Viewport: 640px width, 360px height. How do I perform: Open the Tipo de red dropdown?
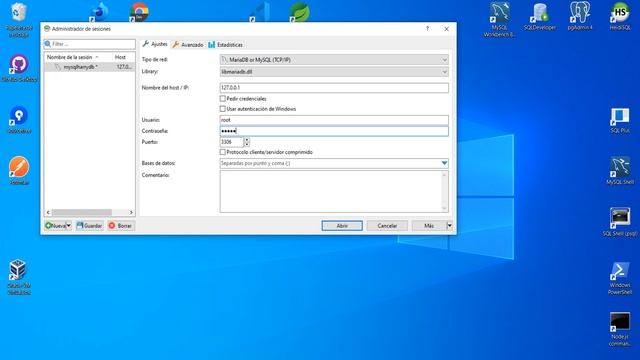pyautogui.click(x=334, y=60)
